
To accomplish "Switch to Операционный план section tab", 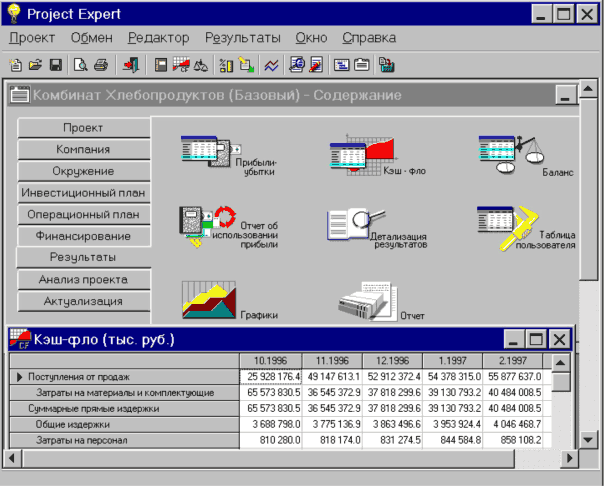I will pyautogui.click(x=84, y=215).
